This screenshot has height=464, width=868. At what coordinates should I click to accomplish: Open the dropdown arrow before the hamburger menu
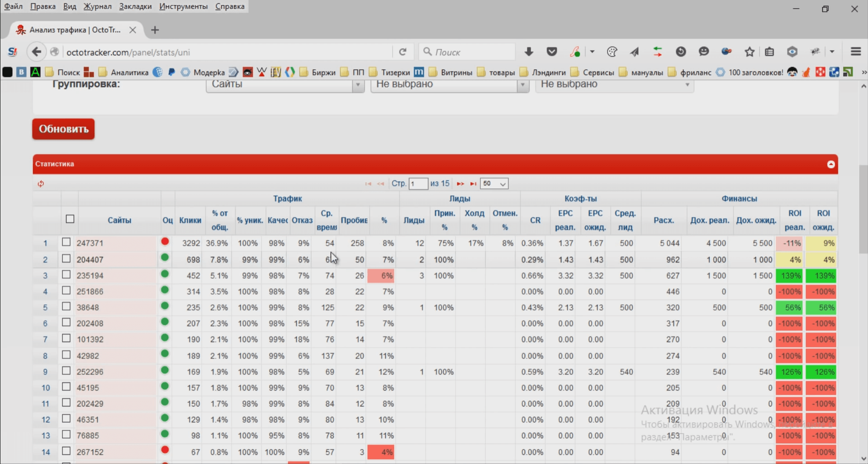[x=832, y=52]
